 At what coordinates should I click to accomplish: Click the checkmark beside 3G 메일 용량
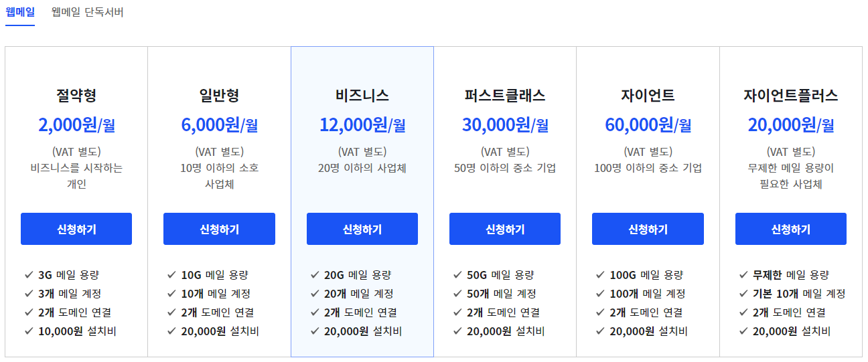29,274
